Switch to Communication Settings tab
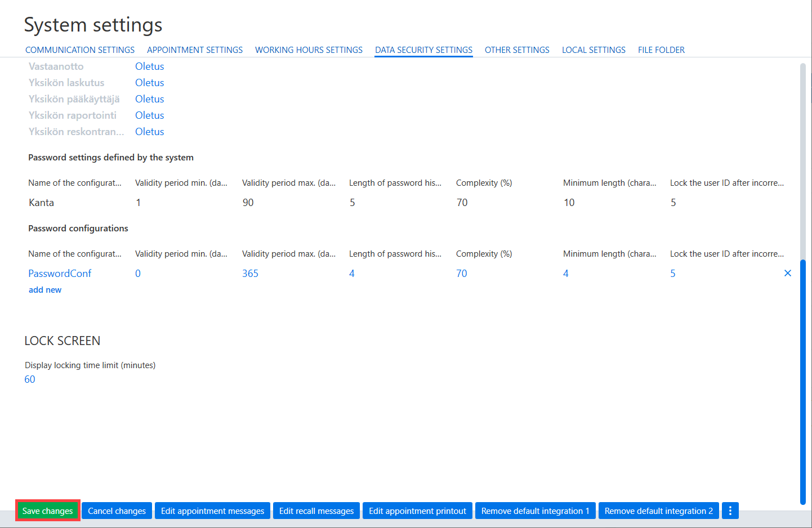The width and height of the screenshot is (812, 528). 80,50
